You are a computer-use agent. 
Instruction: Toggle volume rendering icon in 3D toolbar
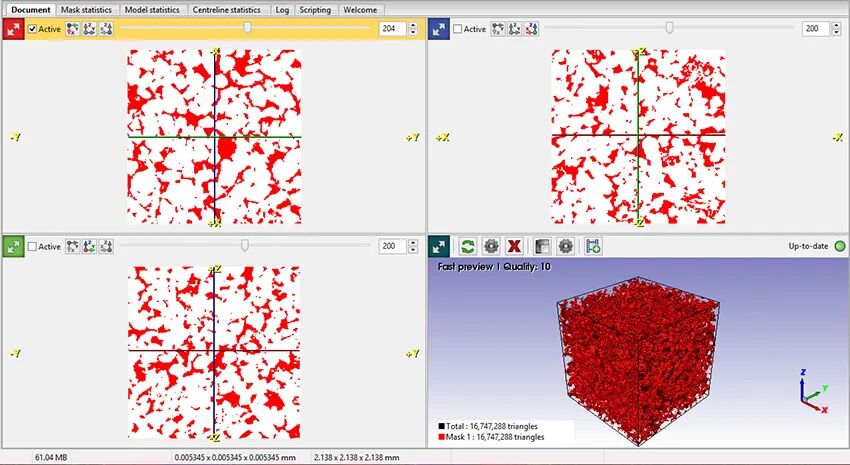pos(542,247)
